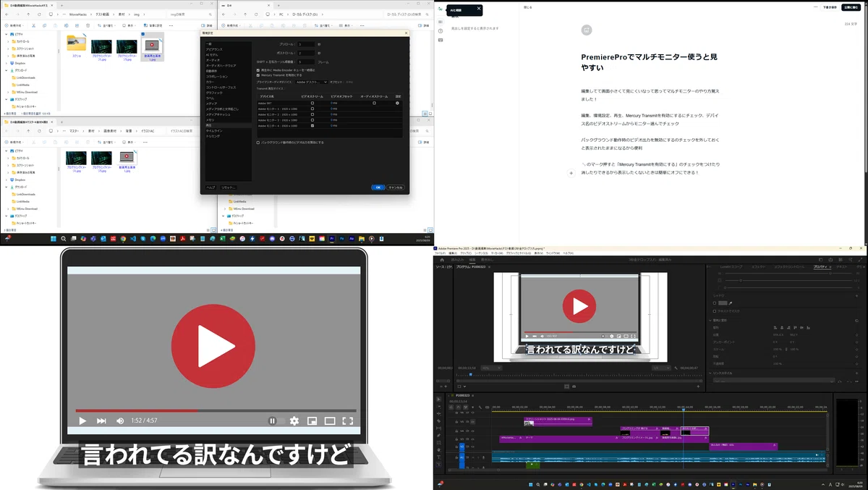Select アピアランス category in preferences list

click(214, 49)
